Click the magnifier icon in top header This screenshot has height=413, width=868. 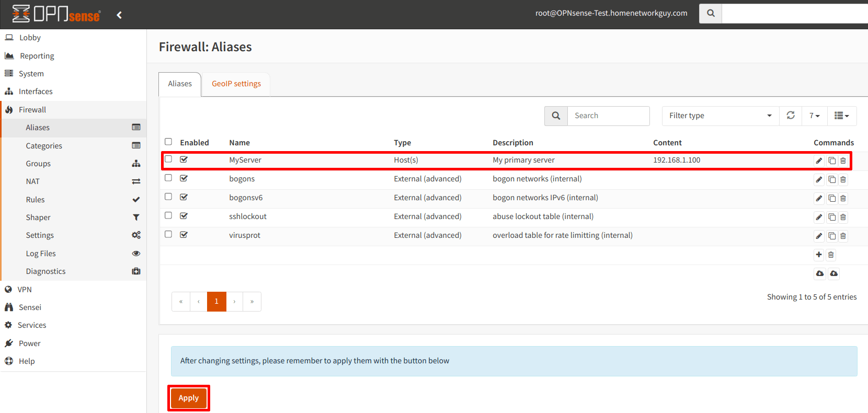[x=711, y=13]
